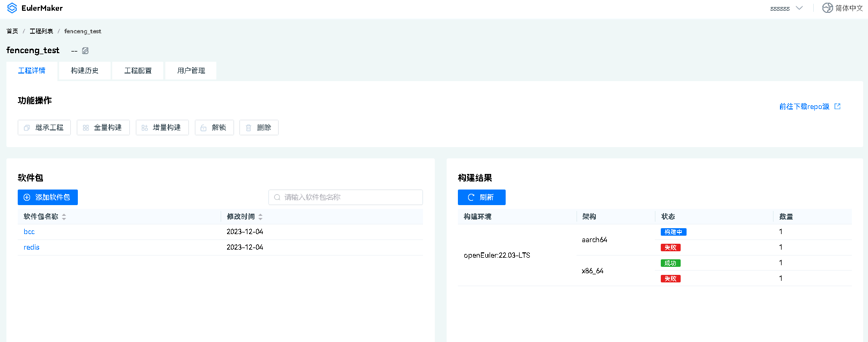868x342 pixels.
Task: Open the 简体中文 language selector
Action: [x=849, y=8]
